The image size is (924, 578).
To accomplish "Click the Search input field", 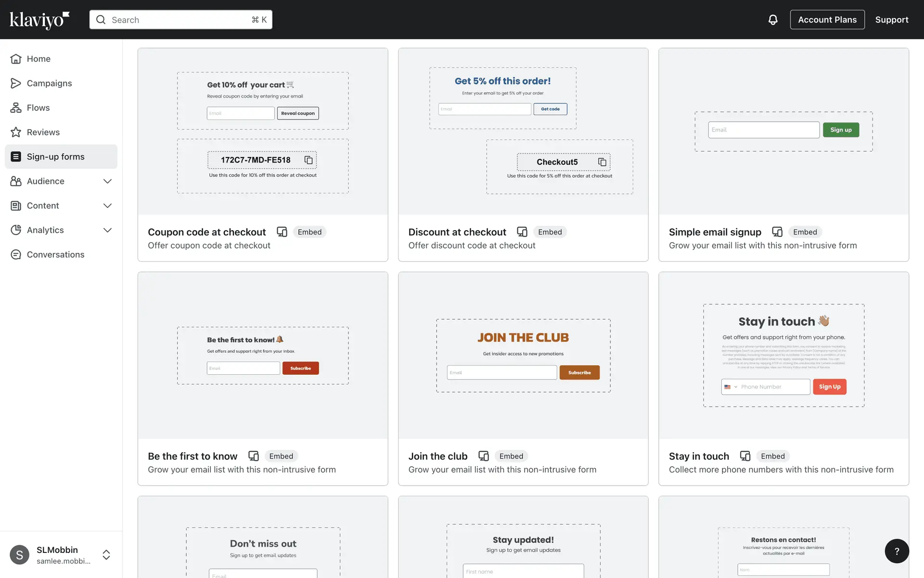I will tap(180, 20).
